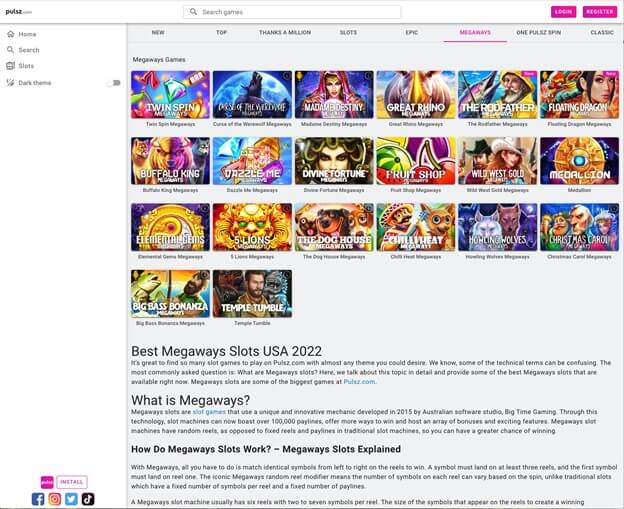Open The Rodfather Megaways thumbnail
This screenshot has height=509, width=624.
pyautogui.click(x=497, y=95)
